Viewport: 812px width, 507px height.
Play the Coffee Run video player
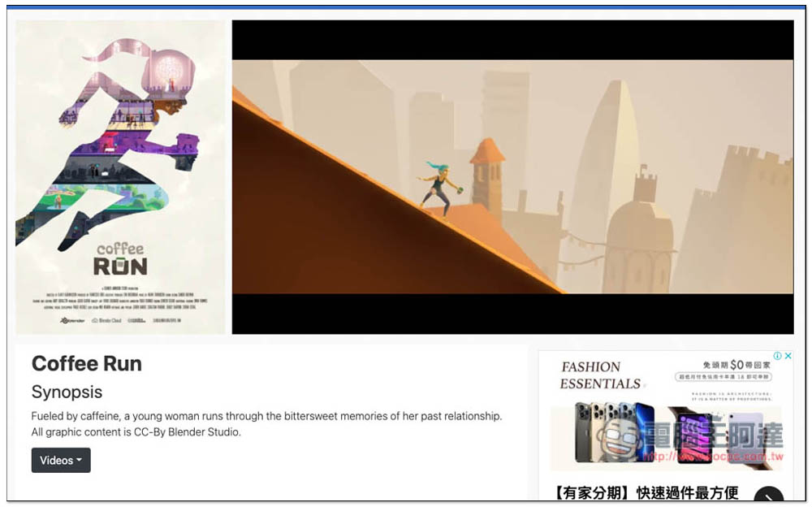click(512, 177)
